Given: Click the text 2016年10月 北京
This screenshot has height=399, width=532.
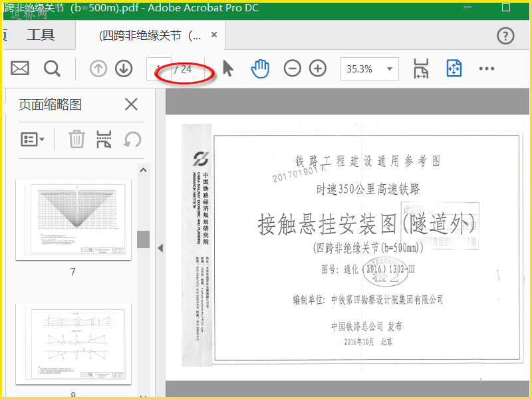Looking at the screenshot, I should tap(368, 342).
